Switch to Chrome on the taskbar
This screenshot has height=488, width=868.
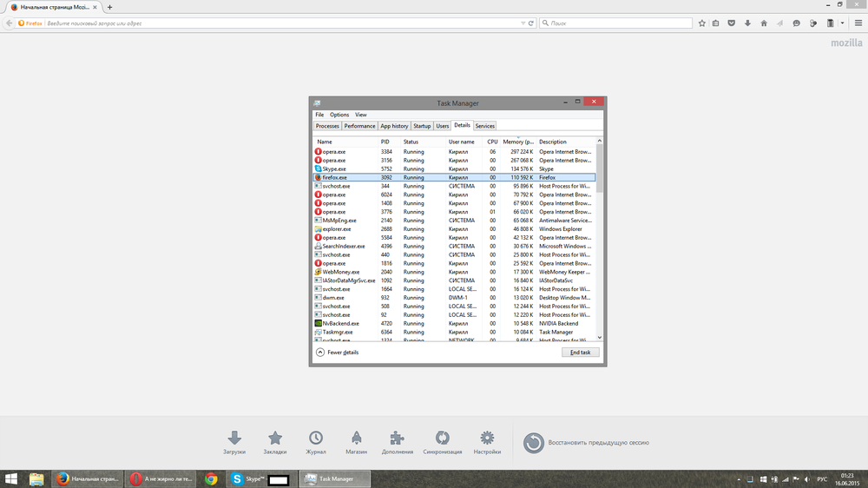click(x=211, y=479)
